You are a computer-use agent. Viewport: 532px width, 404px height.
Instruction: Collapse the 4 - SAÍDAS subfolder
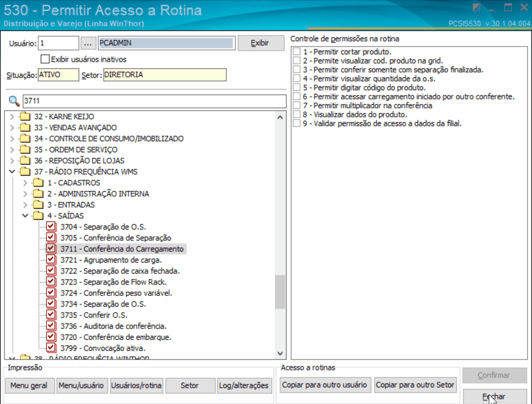pyautogui.click(x=25, y=216)
